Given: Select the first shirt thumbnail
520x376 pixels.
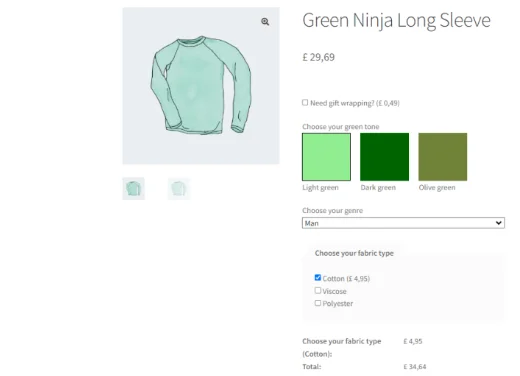Looking at the screenshot, I should pos(133,189).
